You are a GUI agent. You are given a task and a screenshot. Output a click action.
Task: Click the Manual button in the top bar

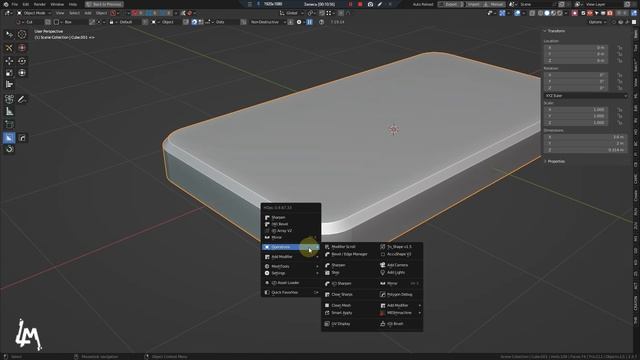pyautogui.click(x=496, y=4)
